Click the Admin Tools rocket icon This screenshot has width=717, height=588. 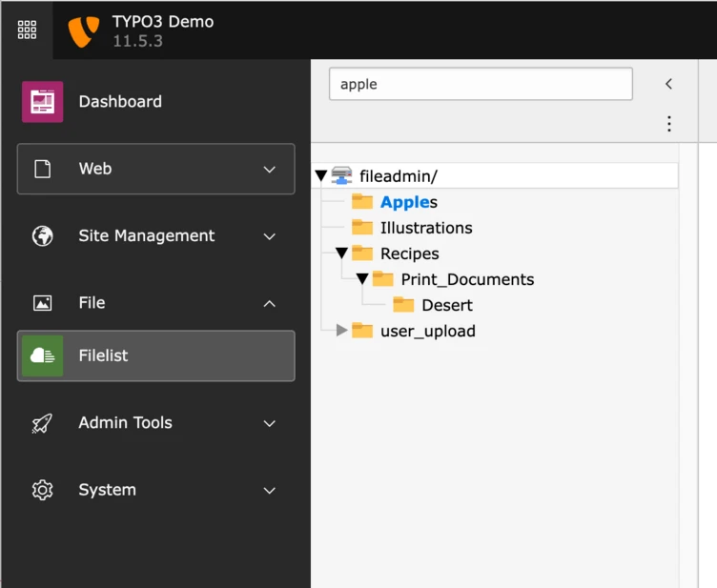click(x=42, y=423)
